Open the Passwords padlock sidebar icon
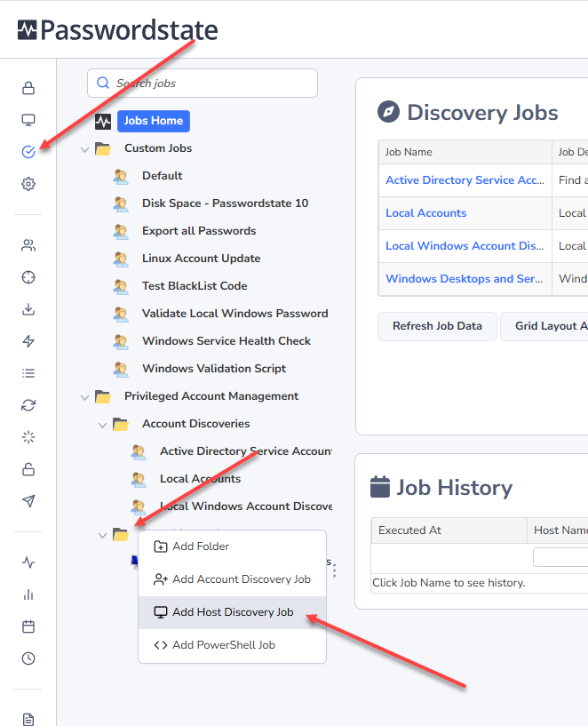 coord(28,88)
